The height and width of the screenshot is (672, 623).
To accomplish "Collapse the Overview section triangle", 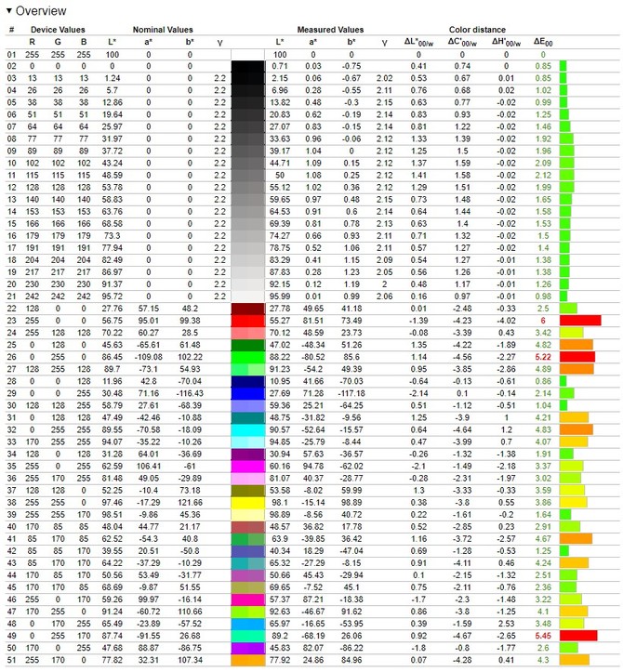I will pos(8,10).
